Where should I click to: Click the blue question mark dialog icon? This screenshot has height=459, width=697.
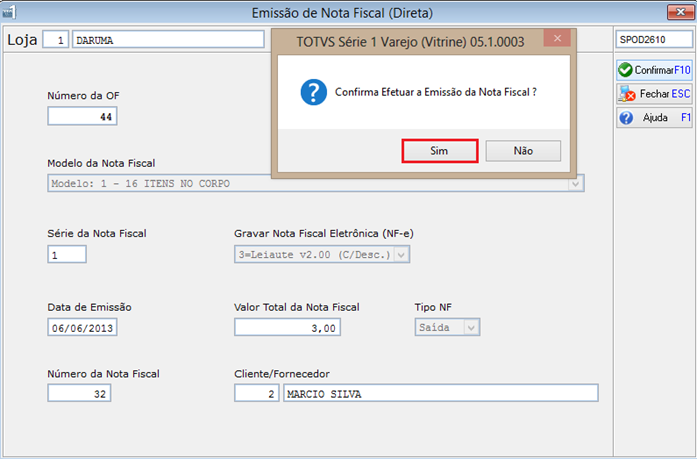[x=313, y=92]
